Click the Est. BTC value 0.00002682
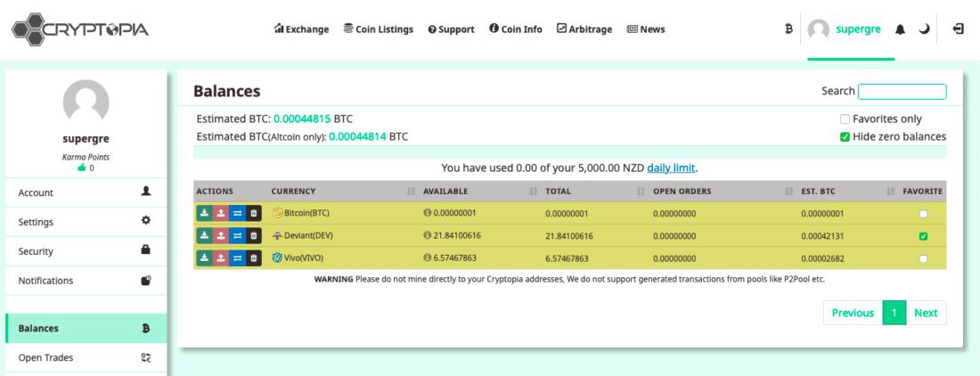 [822, 258]
